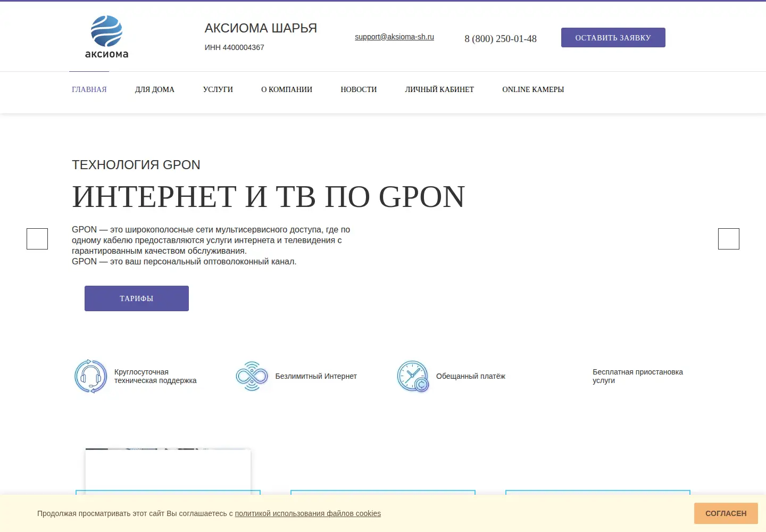The height and width of the screenshot is (532, 766).
Task: Click the ОСТАВИТЬ ЗАЯВКУ button
Action: coord(613,38)
